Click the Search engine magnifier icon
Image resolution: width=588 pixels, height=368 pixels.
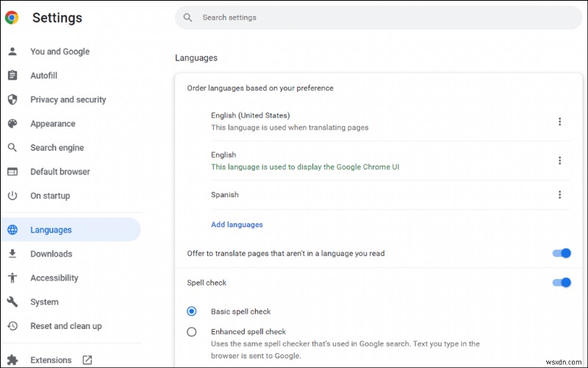[x=12, y=148]
